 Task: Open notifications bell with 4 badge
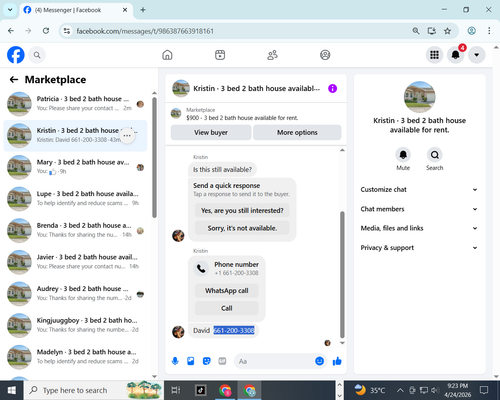[x=456, y=55]
